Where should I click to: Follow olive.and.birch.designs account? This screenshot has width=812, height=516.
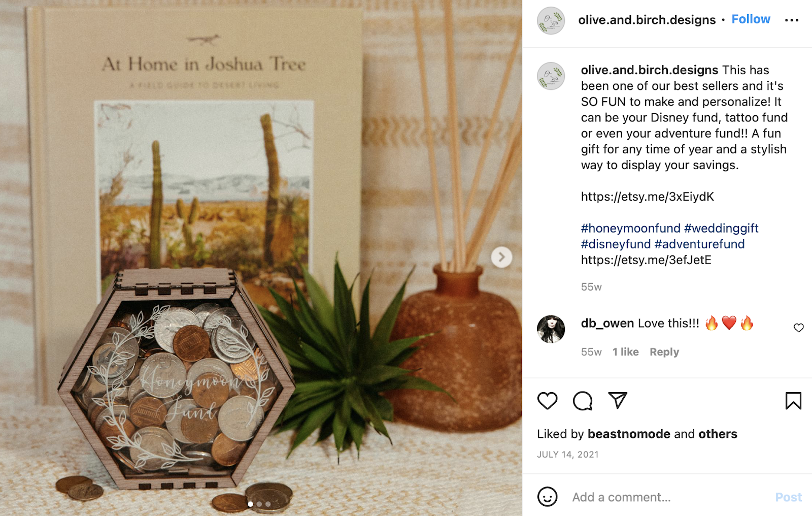point(751,19)
